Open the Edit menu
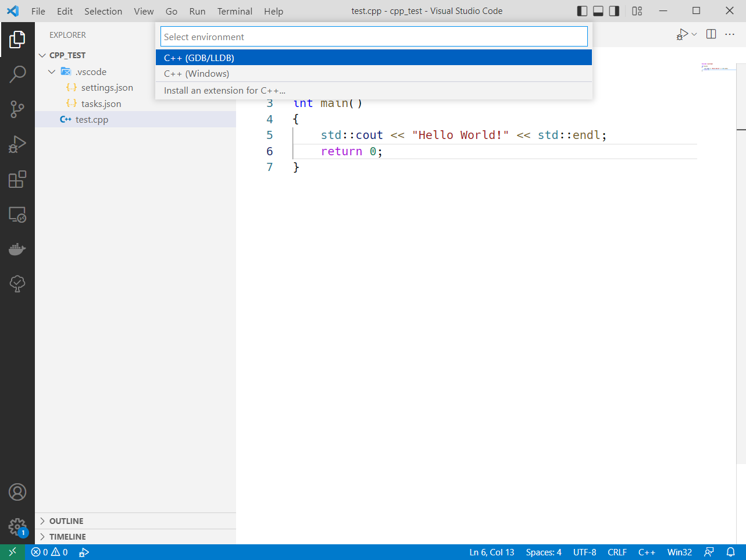The width and height of the screenshot is (746, 560). click(x=65, y=11)
